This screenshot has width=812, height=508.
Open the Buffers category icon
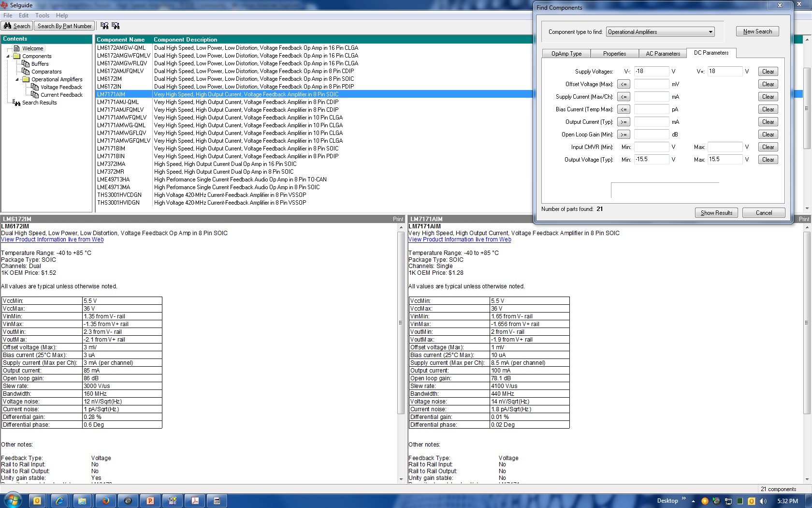point(26,64)
